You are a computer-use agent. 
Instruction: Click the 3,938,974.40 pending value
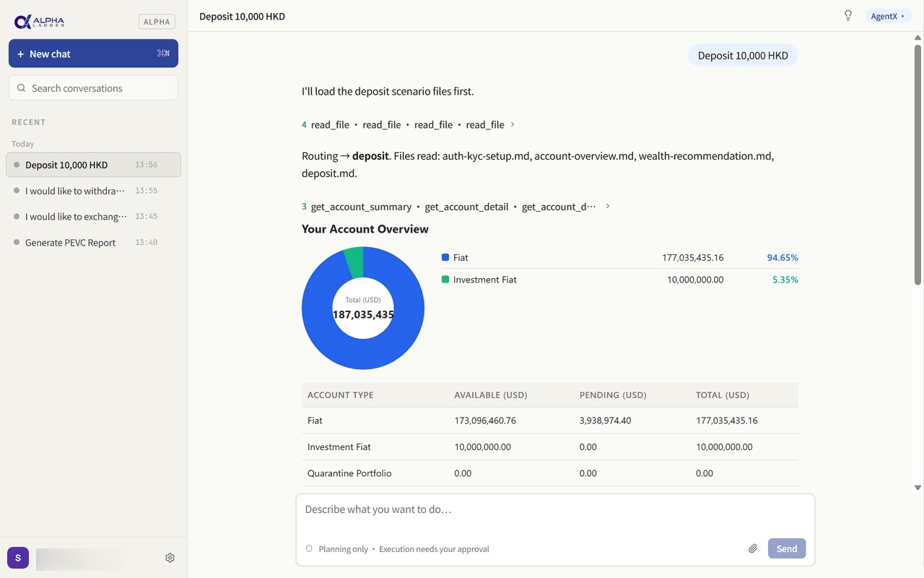(605, 420)
